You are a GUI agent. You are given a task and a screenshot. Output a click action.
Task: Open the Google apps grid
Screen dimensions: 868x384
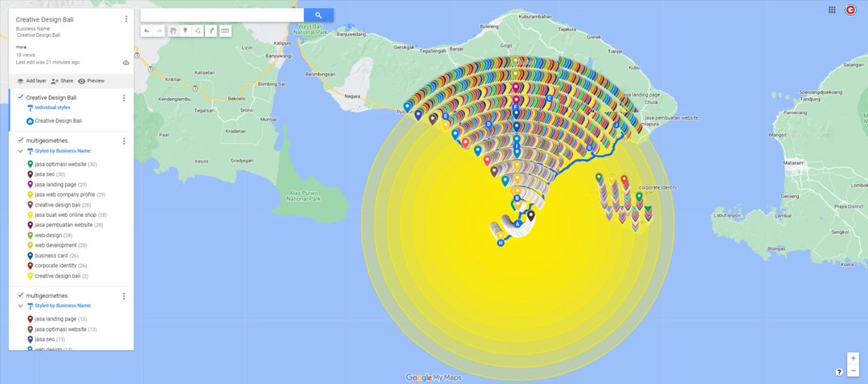point(832,10)
